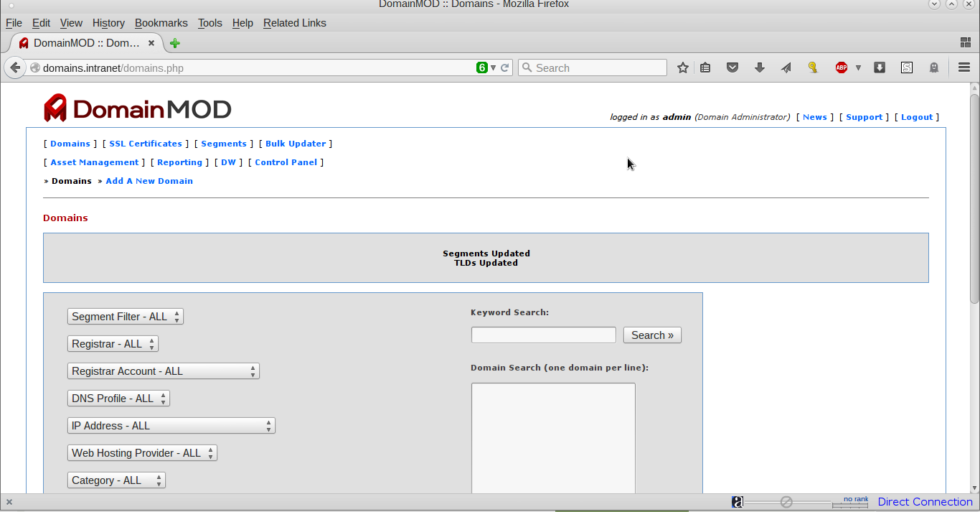Click the Pocket icon in toolbar
This screenshot has height=512, width=980.
click(732, 68)
